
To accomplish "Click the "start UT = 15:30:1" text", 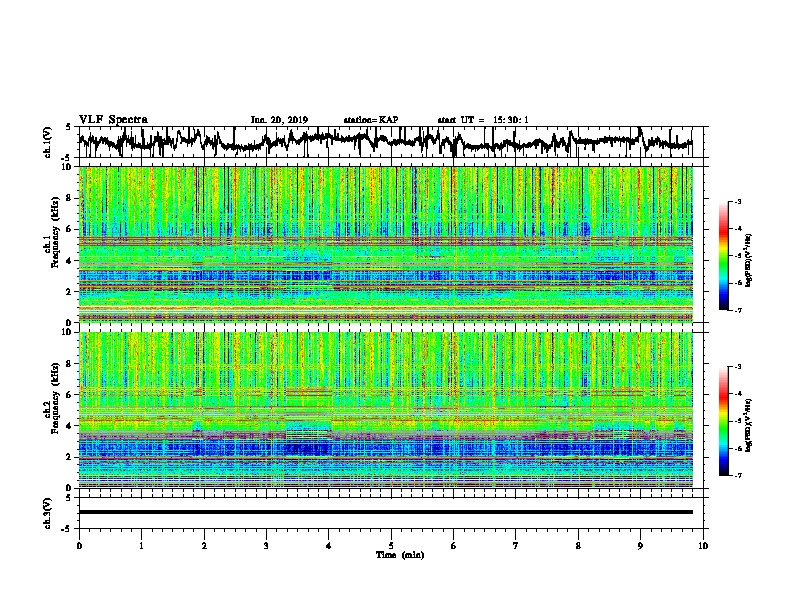I will point(483,120).
